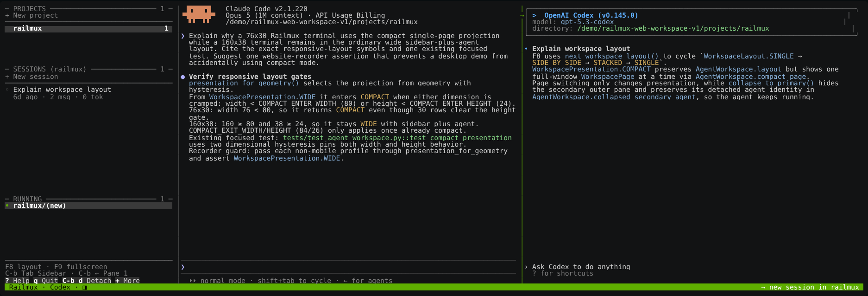Click Detach in the sidebar footer

point(87,281)
